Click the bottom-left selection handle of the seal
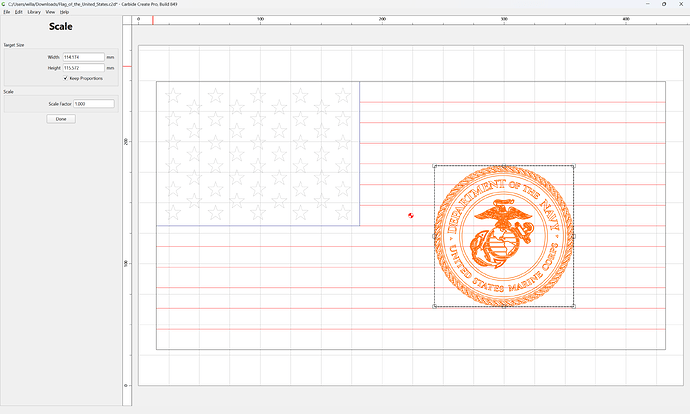Image resolution: width=690 pixels, height=414 pixels. pos(435,306)
